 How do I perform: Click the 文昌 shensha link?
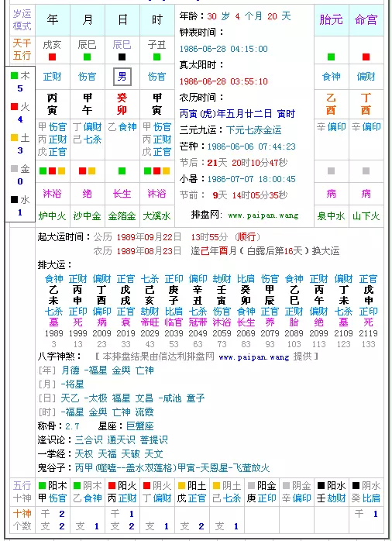click(144, 398)
